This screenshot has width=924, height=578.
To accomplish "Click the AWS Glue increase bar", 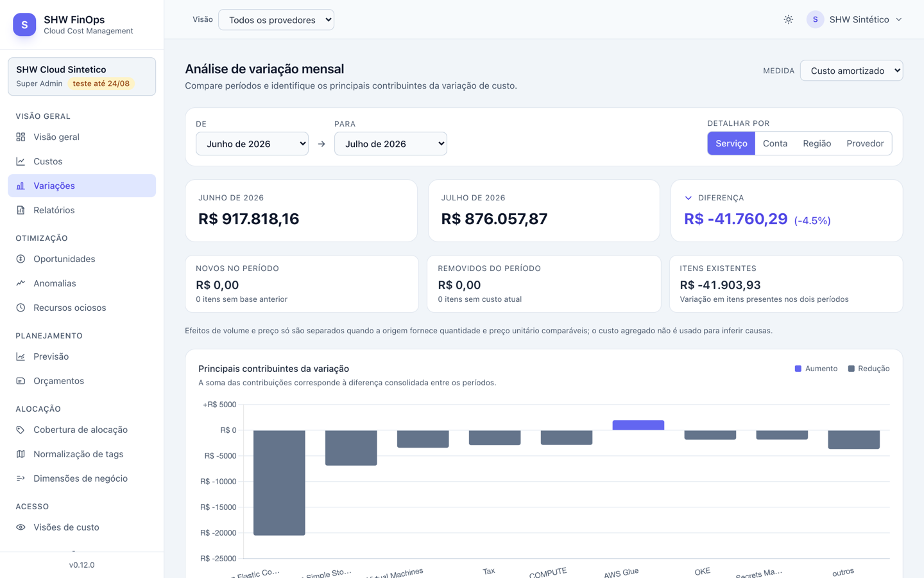I will click(x=638, y=425).
